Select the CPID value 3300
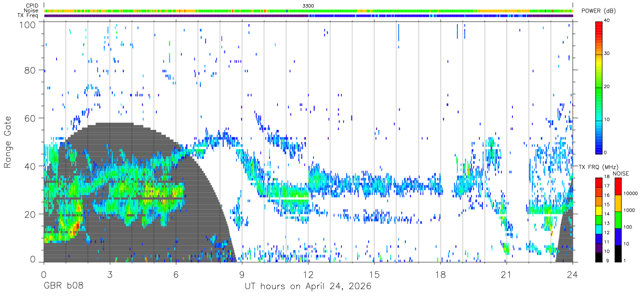Image resolution: width=644 pixels, height=297 pixels. [308, 5]
